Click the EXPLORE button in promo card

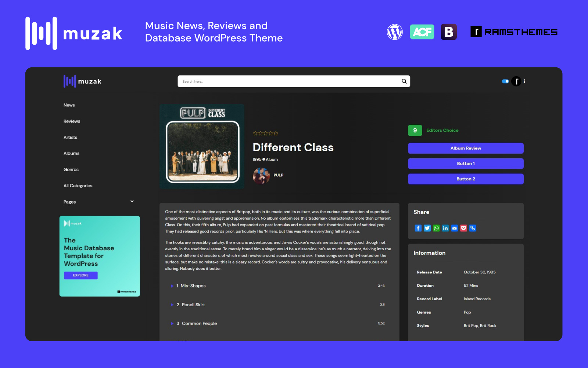[x=81, y=275]
